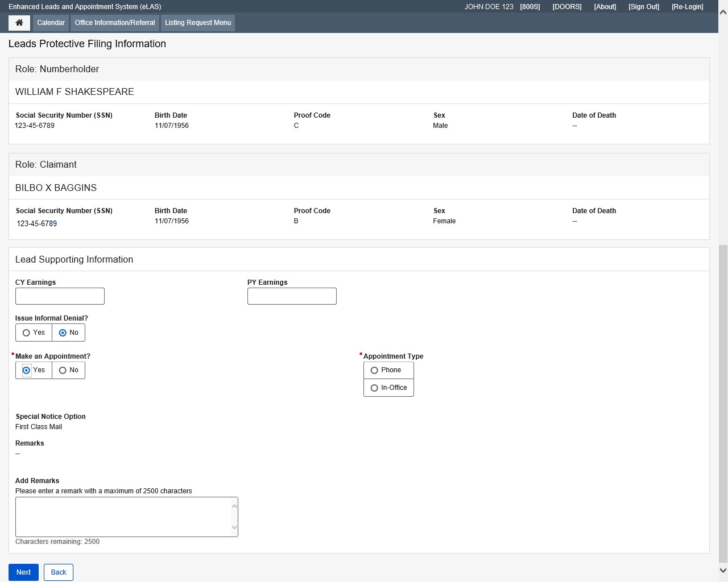
Task: Click the [Sign Out] link
Action: pyautogui.click(x=643, y=7)
